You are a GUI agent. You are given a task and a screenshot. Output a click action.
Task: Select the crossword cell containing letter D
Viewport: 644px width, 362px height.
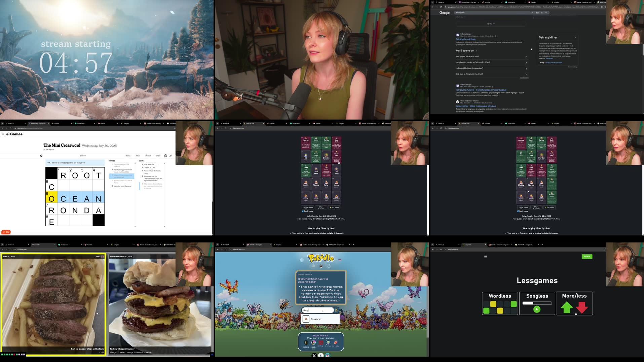coord(87,208)
